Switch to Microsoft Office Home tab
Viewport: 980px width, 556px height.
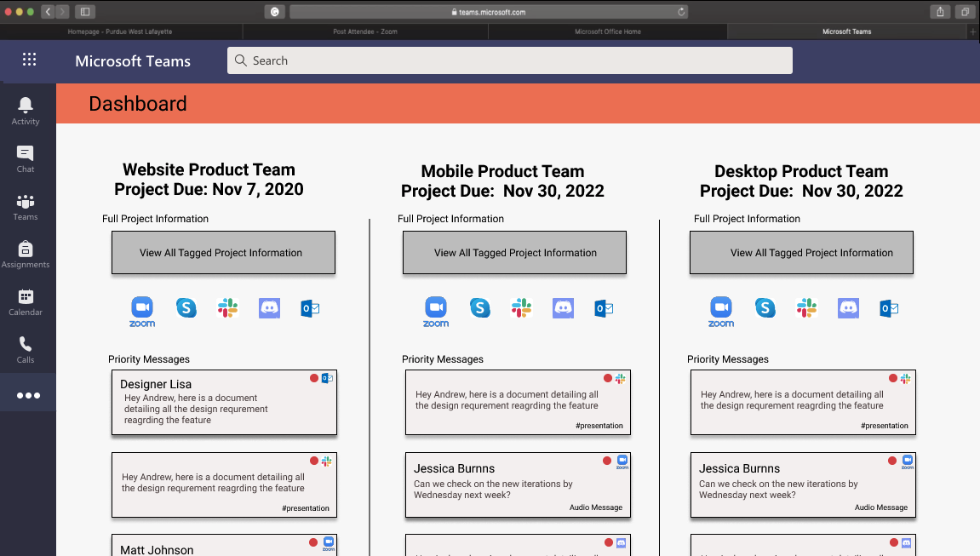click(608, 32)
